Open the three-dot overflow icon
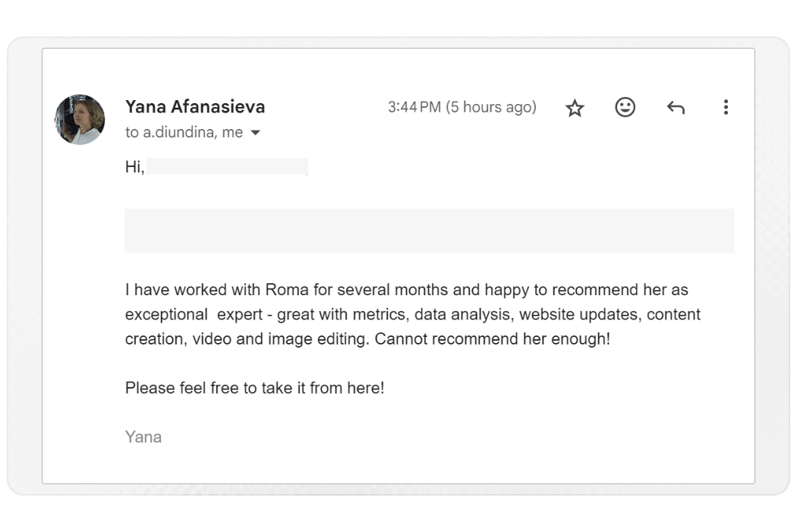Image resolution: width=797 pixels, height=532 pixels. (726, 107)
